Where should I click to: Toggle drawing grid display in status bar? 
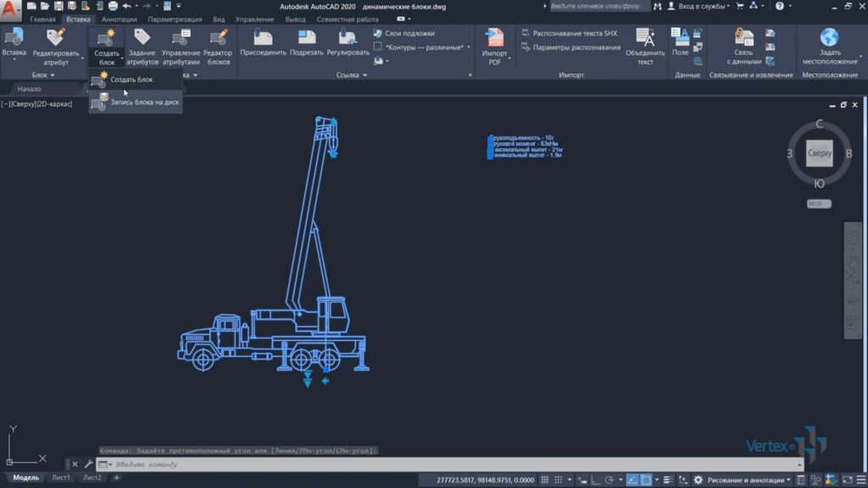click(x=545, y=480)
